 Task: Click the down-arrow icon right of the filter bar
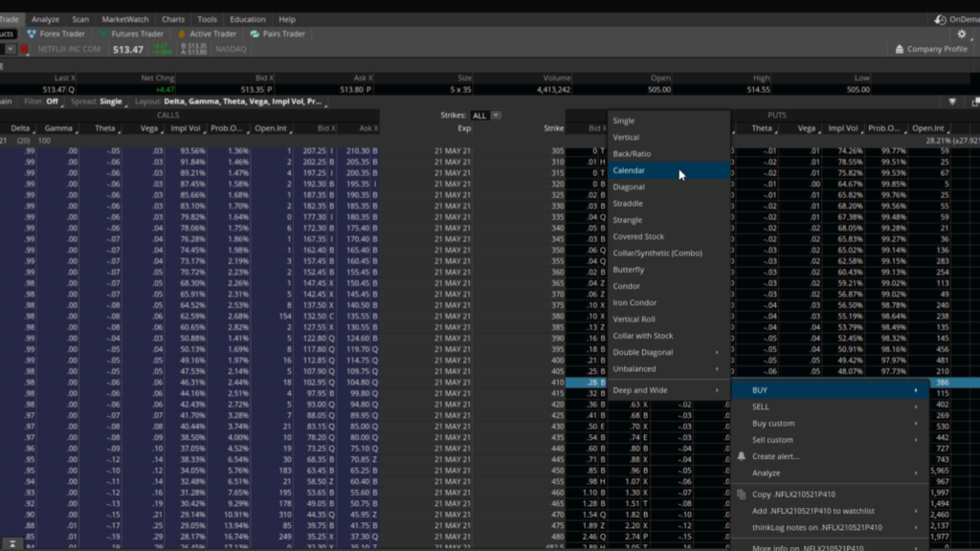coord(952,101)
